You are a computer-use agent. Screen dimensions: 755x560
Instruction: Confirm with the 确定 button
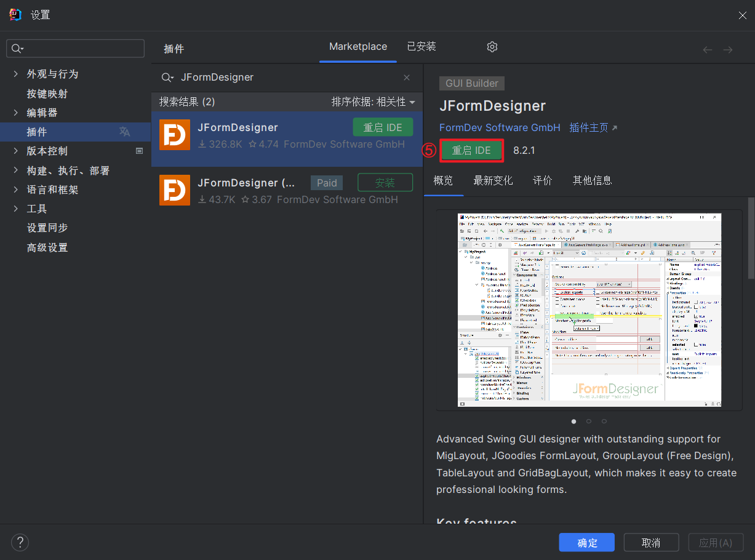tap(587, 542)
